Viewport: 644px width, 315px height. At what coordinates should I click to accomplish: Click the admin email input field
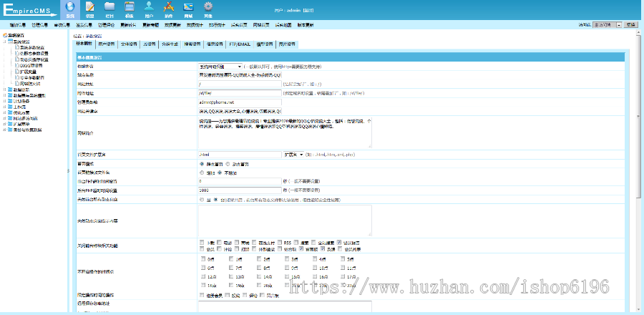tap(240, 102)
